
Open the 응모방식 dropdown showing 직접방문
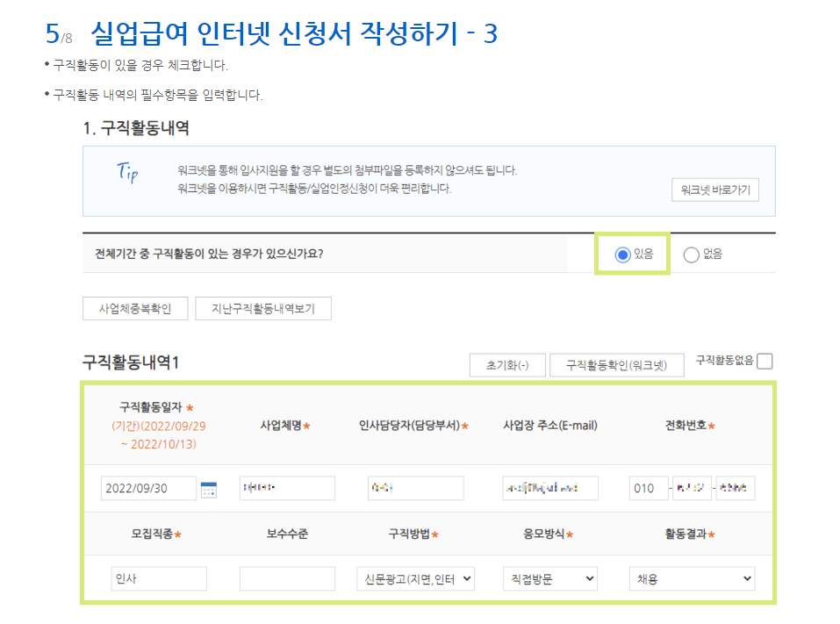pyautogui.click(x=550, y=578)
